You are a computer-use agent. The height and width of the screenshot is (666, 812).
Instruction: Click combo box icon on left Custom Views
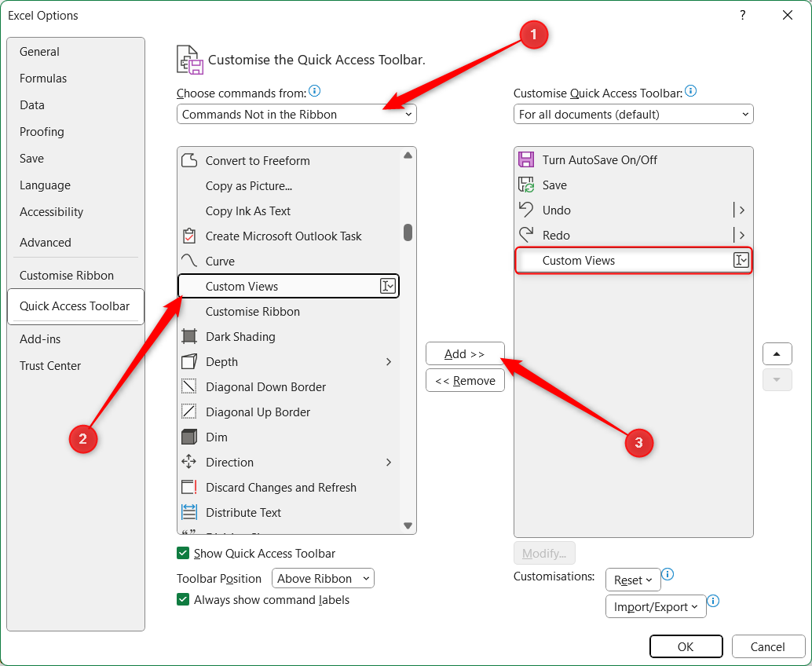(x=388, y=286)
